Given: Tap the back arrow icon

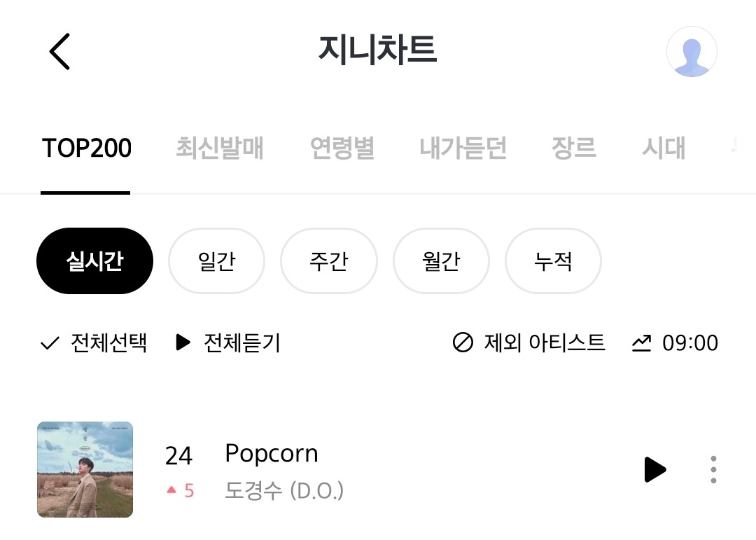Looking at the screenshot, I should click(60, 51).
